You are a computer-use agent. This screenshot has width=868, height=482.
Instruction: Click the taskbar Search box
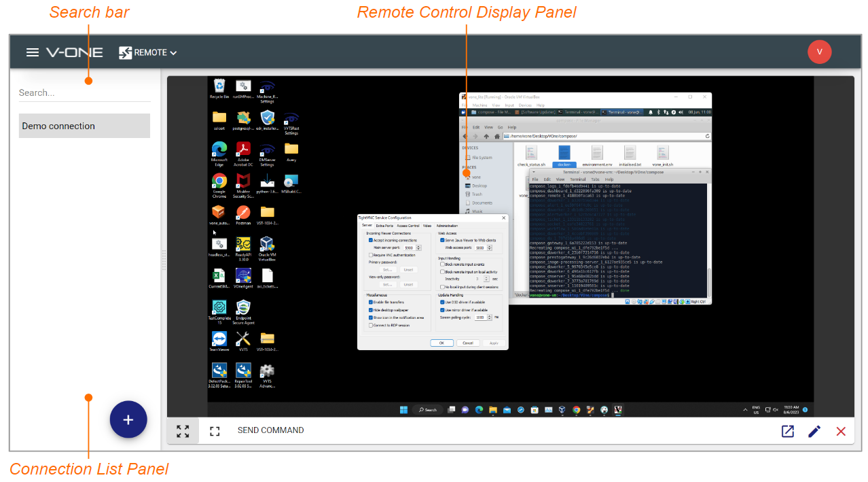point(429,410)
